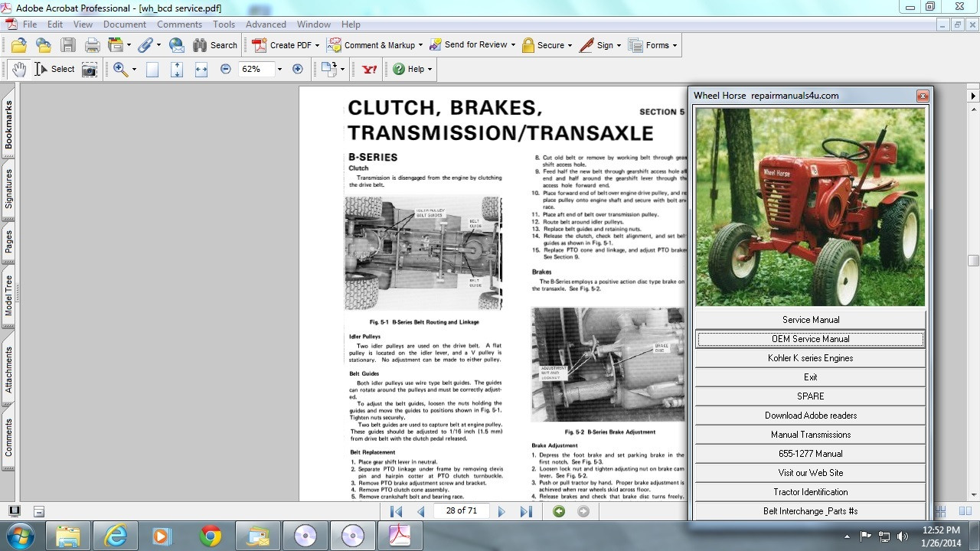Open the Organizer dropdown arrow
This screenshot has width=980, height=551.
(129, 46)
